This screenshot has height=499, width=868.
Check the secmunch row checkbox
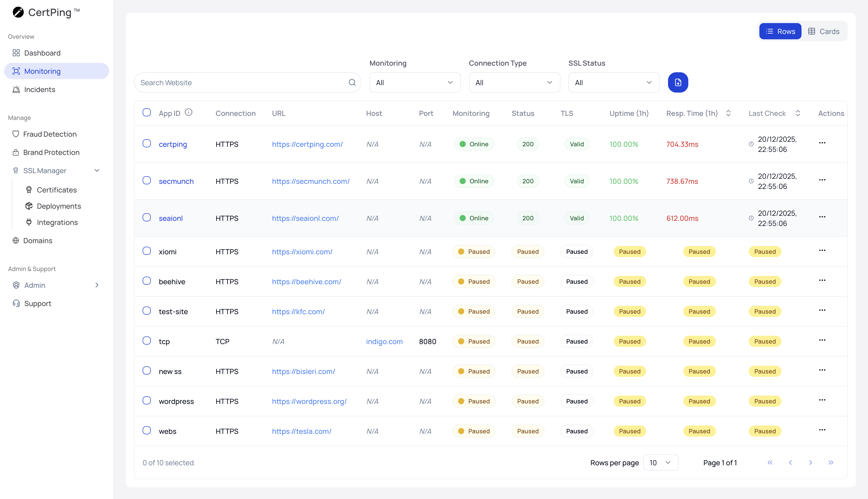[147, 180]
